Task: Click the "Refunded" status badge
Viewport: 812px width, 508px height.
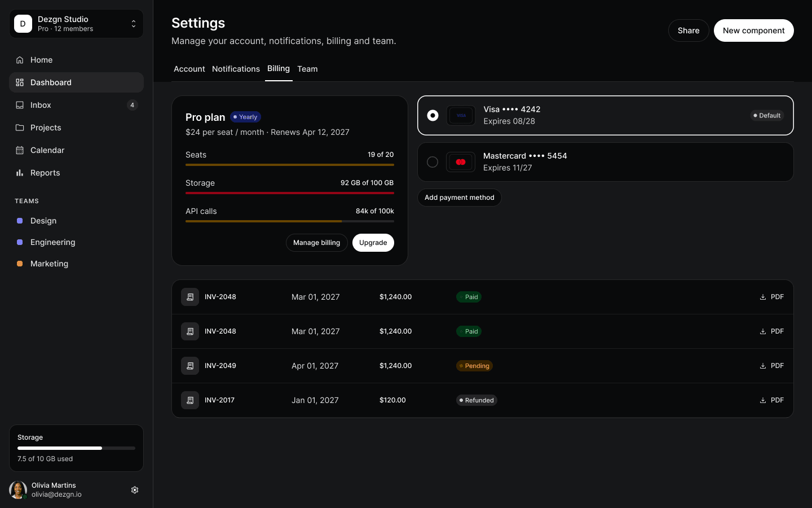Action: pyautogui.click(x=476, y=400)
